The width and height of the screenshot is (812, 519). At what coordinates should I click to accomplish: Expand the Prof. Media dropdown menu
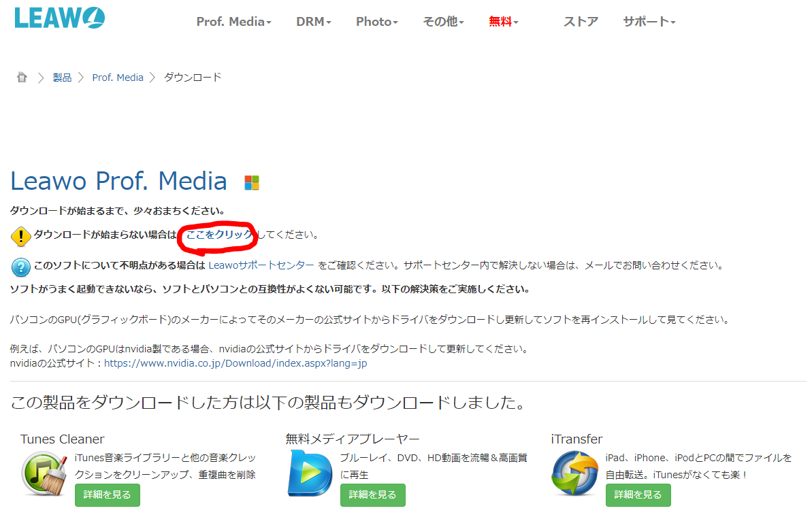click(233, 22)
